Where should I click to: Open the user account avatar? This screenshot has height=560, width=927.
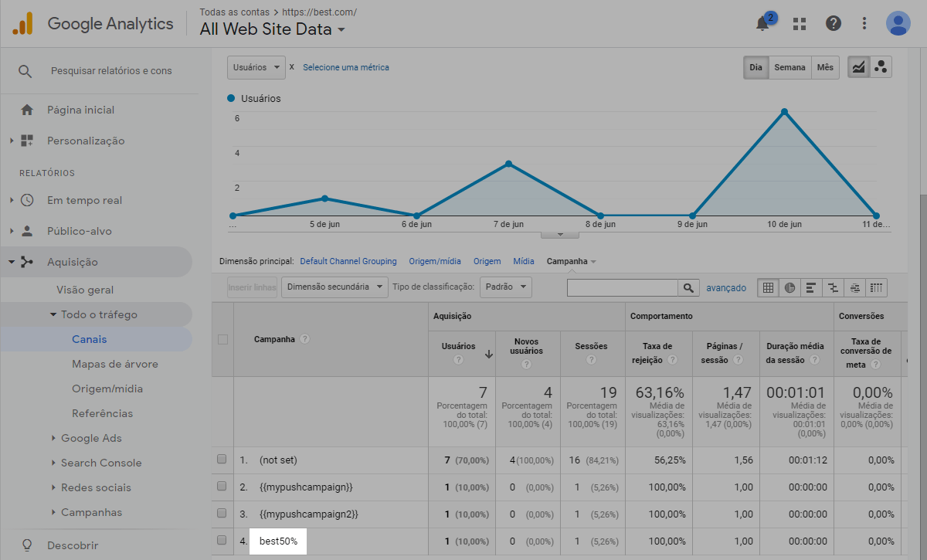[x=898, y=23]
